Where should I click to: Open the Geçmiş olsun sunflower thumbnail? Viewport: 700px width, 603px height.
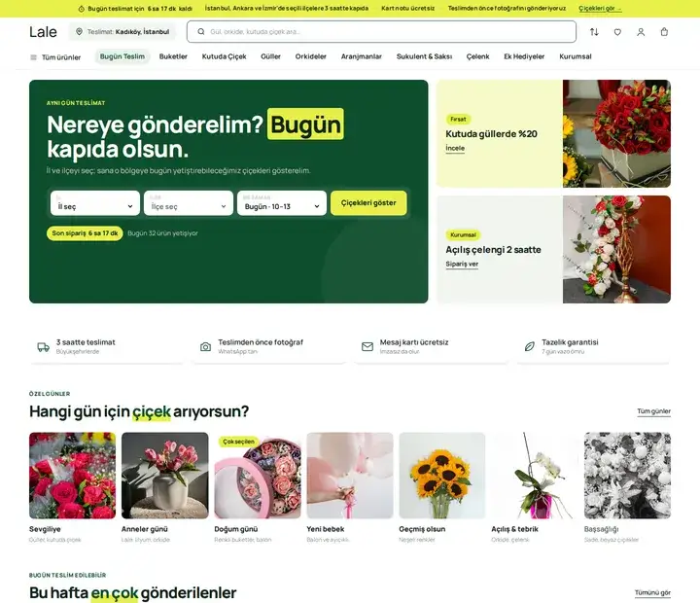[442, 476]
